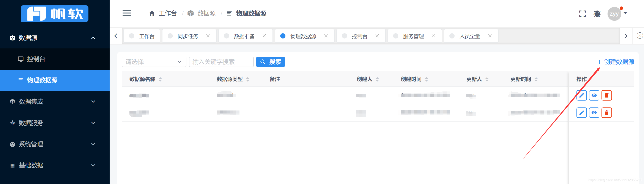The image size is (644, 184).
Task: Click the 搜索 button
Action: [x=270, y=62]
